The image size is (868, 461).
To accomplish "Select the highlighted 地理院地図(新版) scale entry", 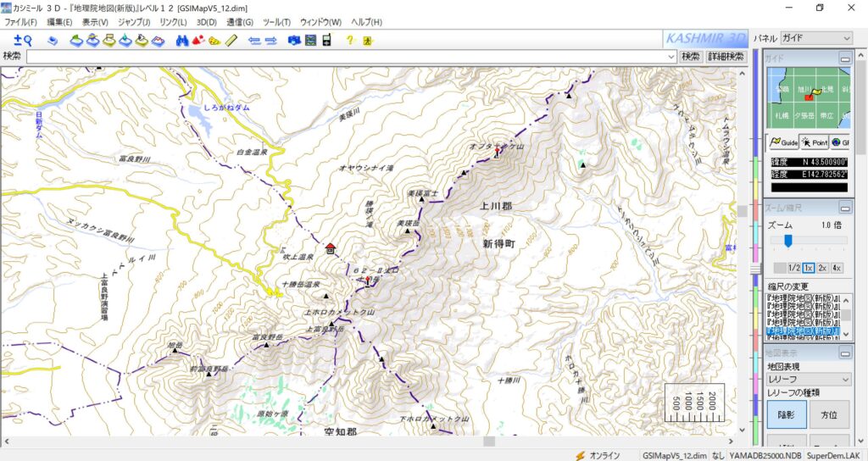I will [x=803, y=330].
